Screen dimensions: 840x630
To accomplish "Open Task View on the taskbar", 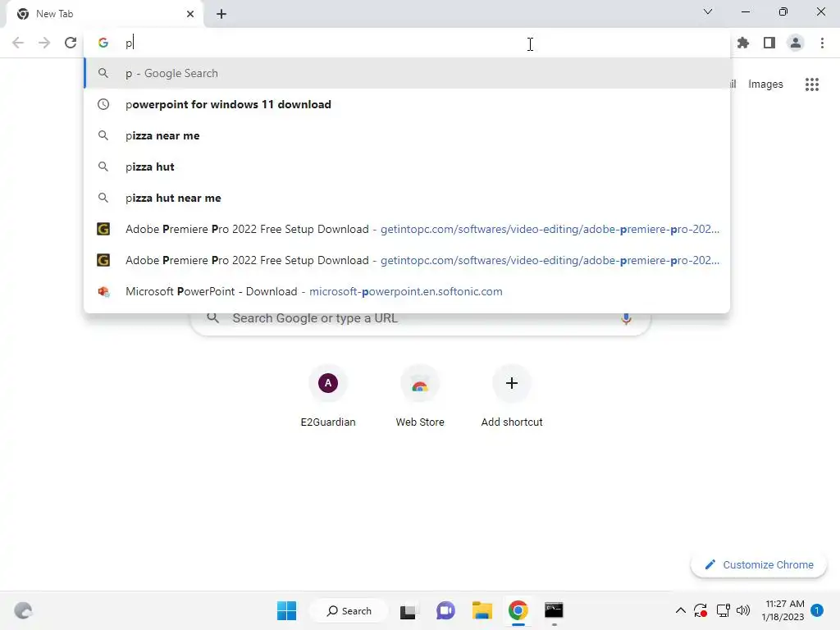I will click(x=409, y=610).
